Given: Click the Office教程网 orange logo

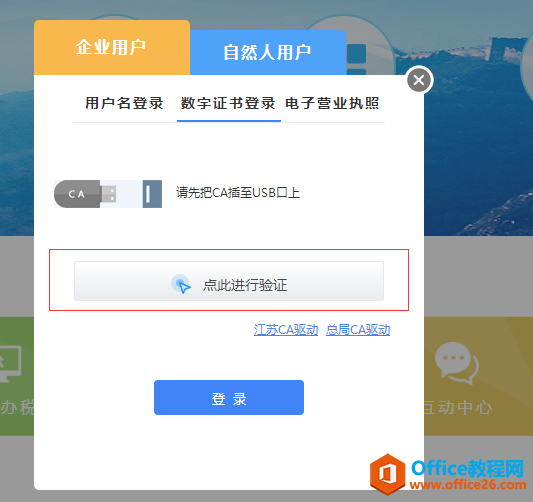Looking at the screenshot, I should pos(388,473).
